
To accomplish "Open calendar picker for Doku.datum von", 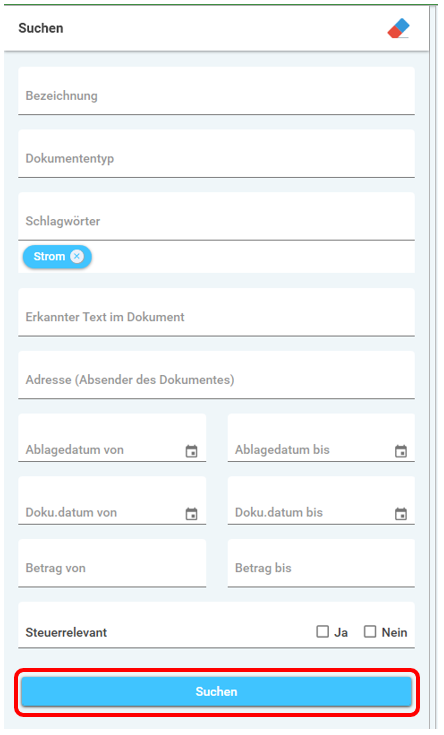I will coord(191,514).
